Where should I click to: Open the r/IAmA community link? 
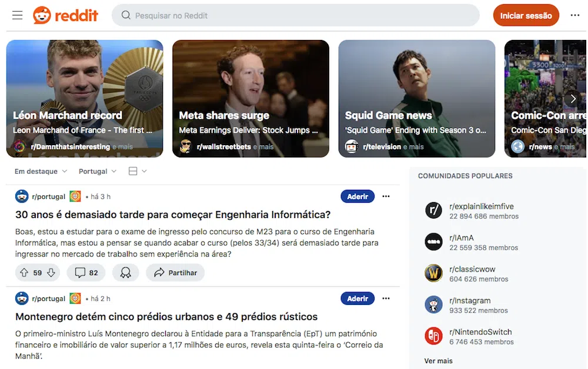pos(461,238)
